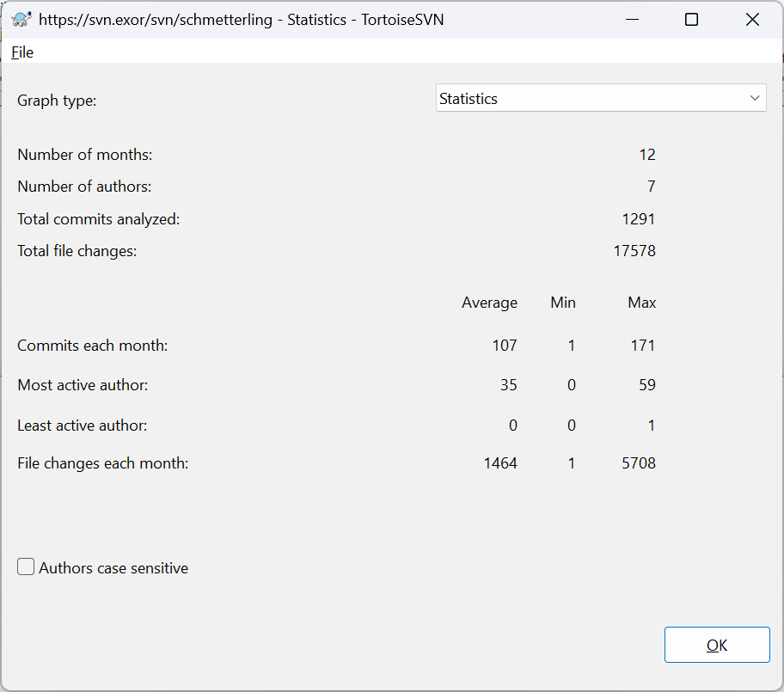Click average file changes value '1464'
784x692 pixels.
click(x=500, y=463)
